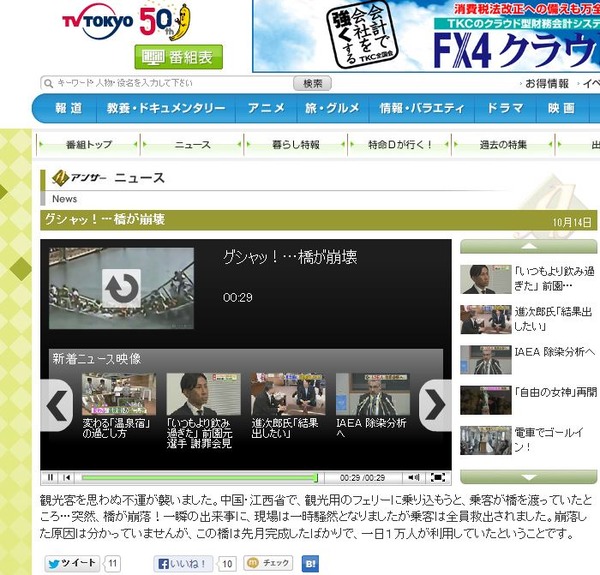Open sidebar link 進次郎氏「結果出したい」
This screenshot has width=600, height=575.
[x=553, y=319]
